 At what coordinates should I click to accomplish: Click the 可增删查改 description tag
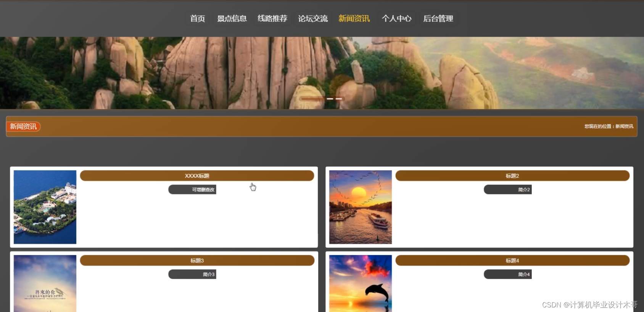click(x=192, y=189)
